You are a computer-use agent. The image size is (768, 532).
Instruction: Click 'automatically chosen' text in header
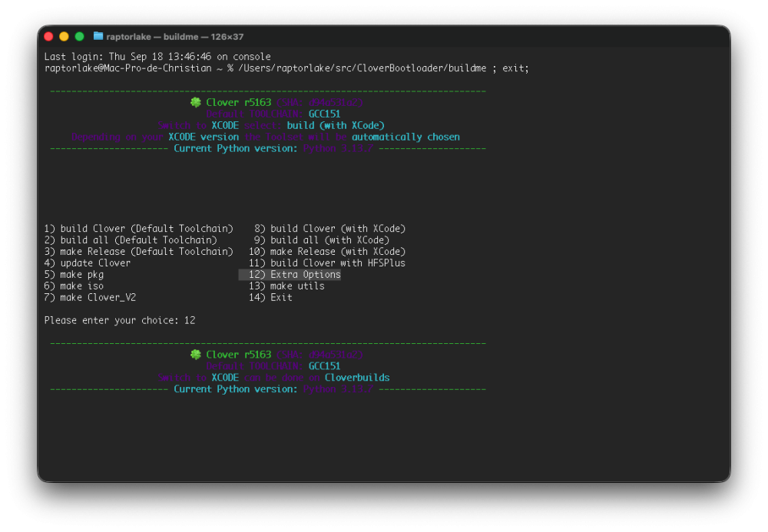pyautogui.click(x=406, y=137)
